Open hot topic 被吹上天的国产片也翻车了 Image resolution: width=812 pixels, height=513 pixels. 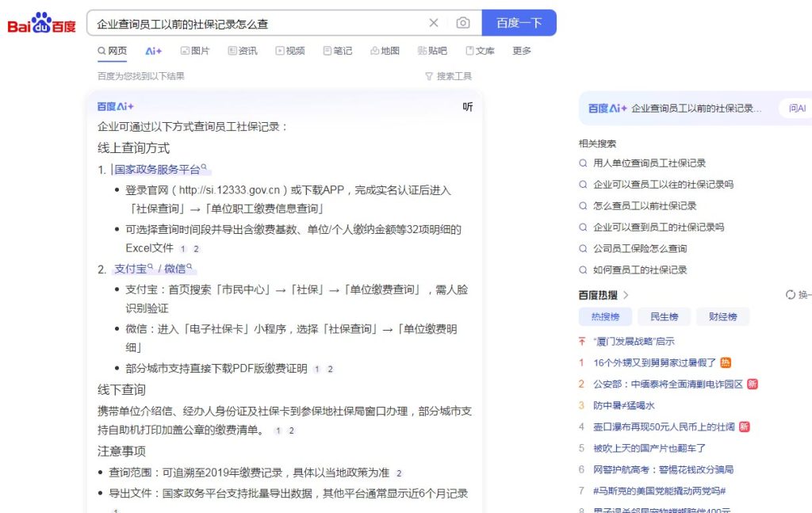(649, 448)
